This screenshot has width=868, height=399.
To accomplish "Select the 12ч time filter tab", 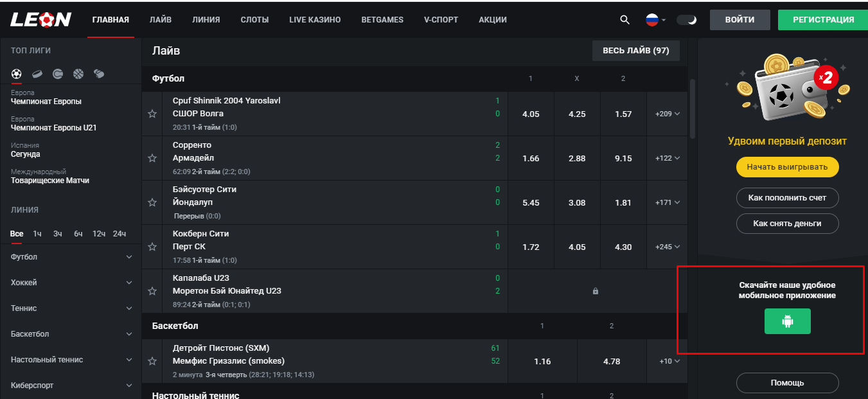I will 99,234.
